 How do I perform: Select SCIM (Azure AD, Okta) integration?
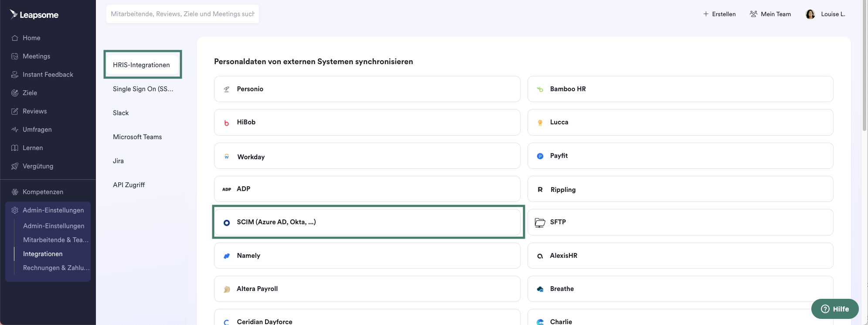pyautogui.click(x=367, y=222)
